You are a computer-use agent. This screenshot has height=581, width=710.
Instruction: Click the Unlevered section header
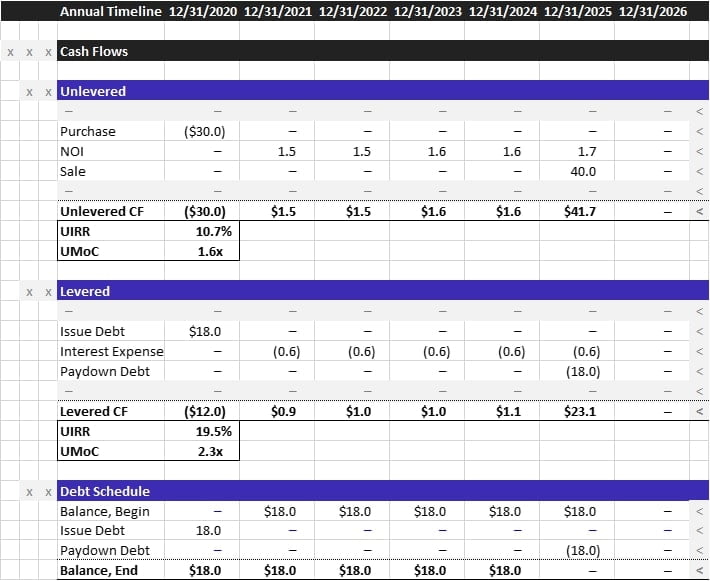pos(383,91)
